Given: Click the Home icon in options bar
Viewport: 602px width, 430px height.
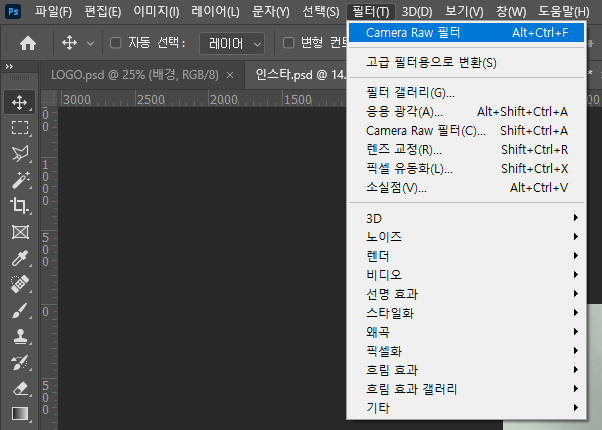Looking at the screenshot, I should (x=28, y=43).
